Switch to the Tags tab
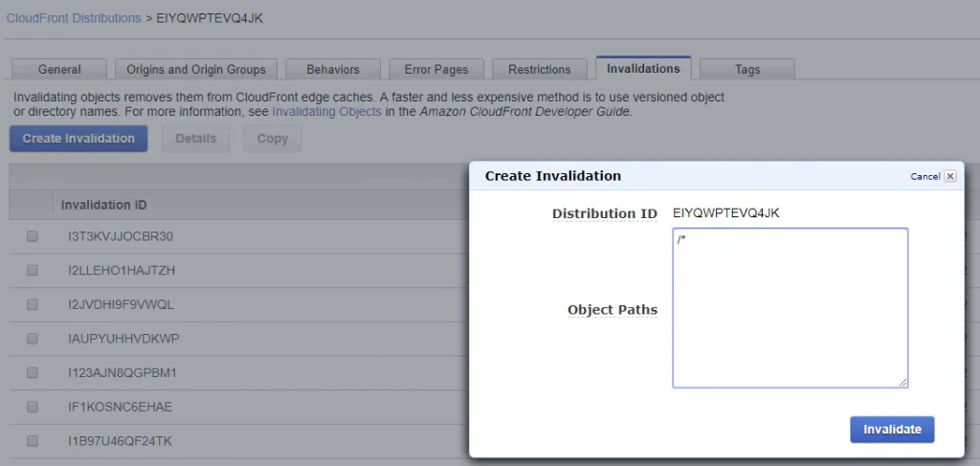This screenshot has width=980, height=466. tap(747, 70)
